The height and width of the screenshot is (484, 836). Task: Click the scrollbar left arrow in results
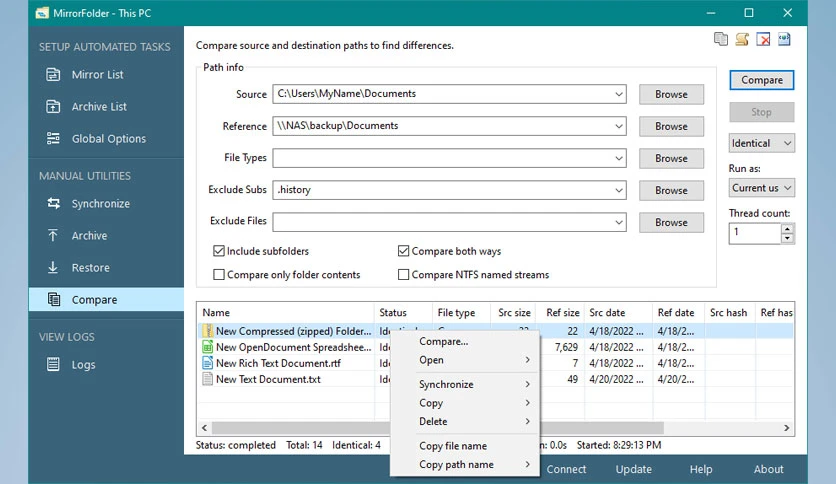click(205, 427)
